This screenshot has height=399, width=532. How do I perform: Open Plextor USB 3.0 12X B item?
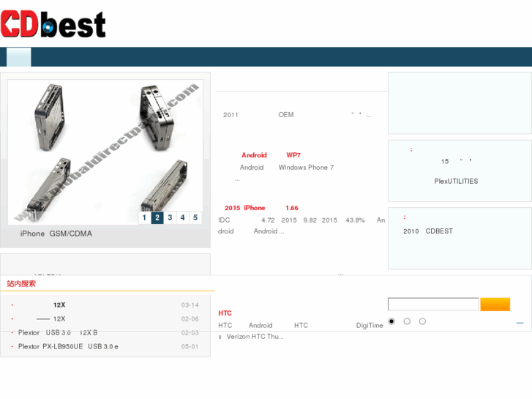58,333
